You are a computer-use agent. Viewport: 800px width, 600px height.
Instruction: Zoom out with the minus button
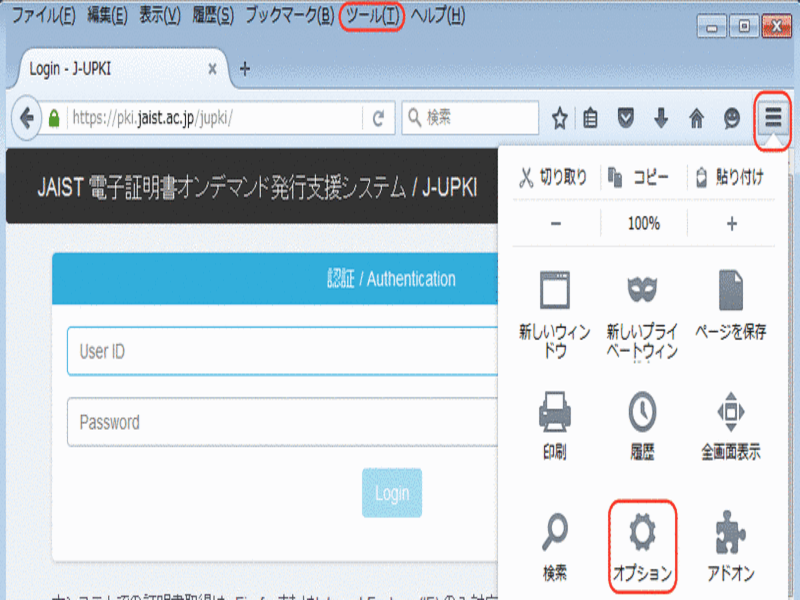tap(556, 223)
